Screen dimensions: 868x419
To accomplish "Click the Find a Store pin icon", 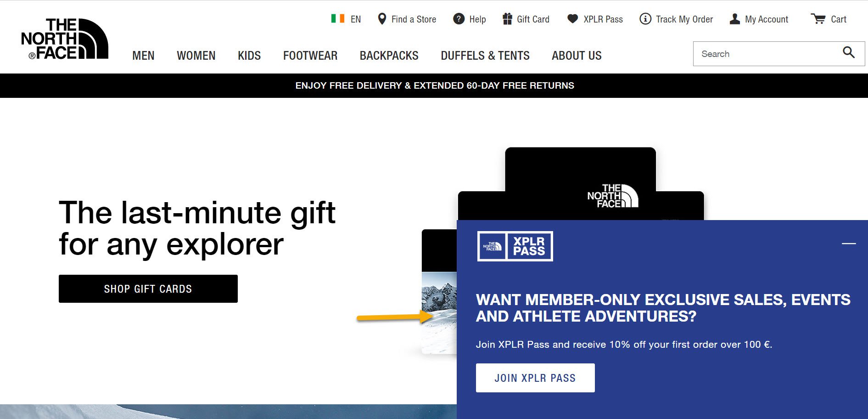I will [x=381, y=19].
